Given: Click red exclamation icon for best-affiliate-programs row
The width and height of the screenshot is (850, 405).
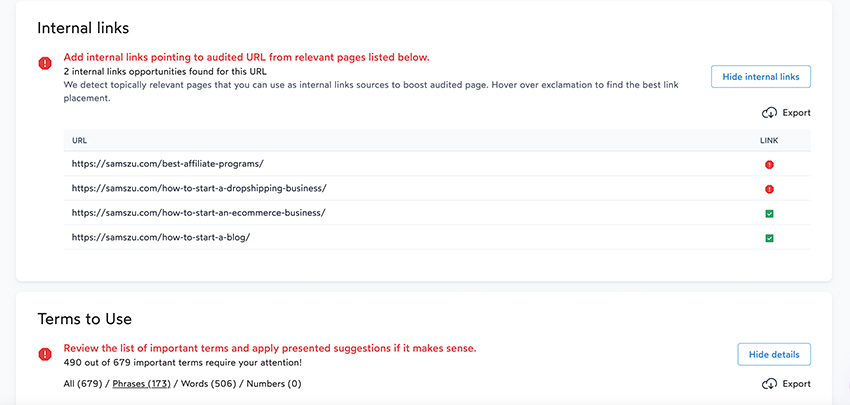Looking at the screenshot, I should point(769,165).
